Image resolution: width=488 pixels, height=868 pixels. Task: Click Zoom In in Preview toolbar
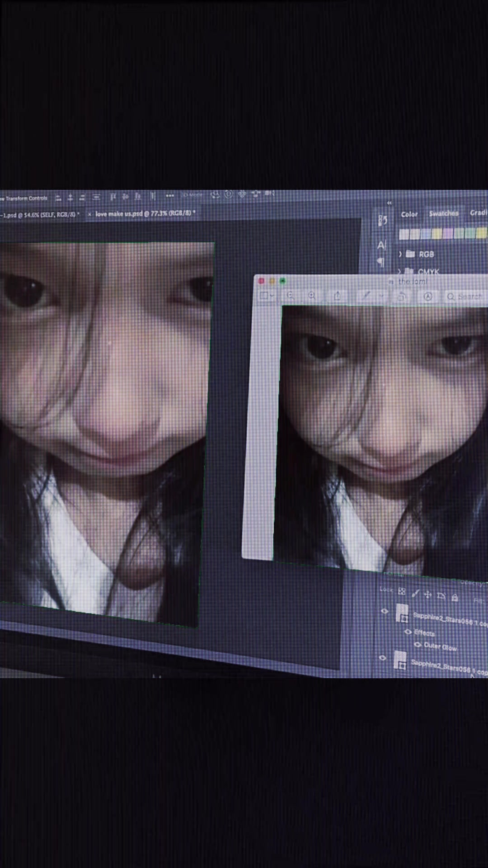pos(312,296)
